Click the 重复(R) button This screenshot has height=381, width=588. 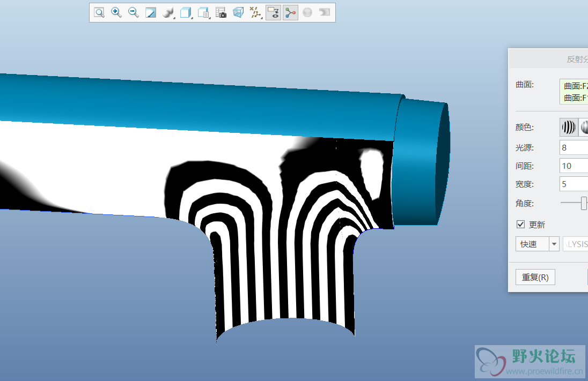point(535,277)
